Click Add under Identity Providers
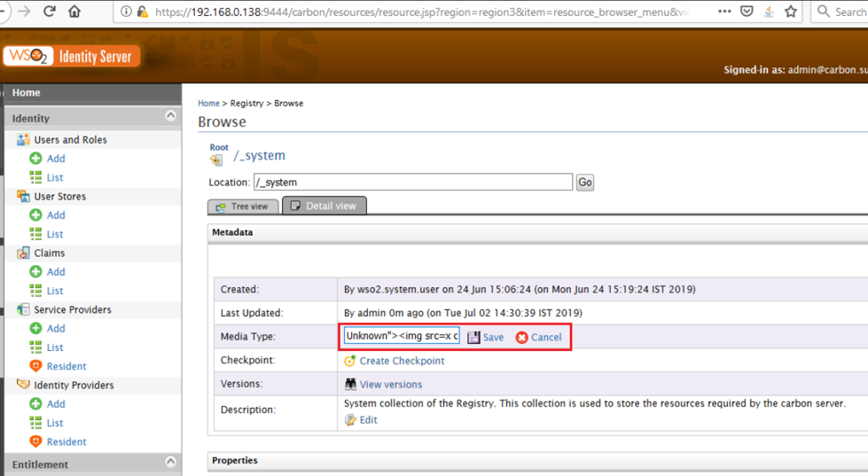Viewport: 868px width, 476px height. (x=56, y=404)
